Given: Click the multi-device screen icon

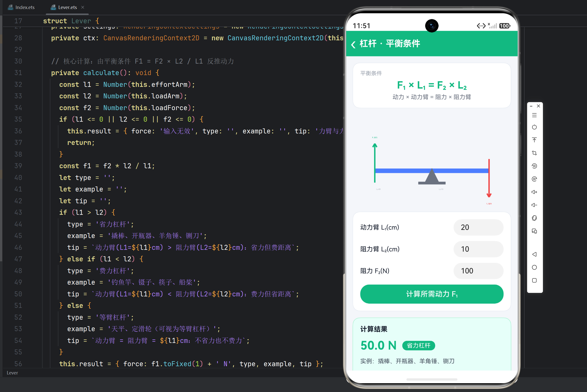Looking at the screenshot, I should coord(534,231).
